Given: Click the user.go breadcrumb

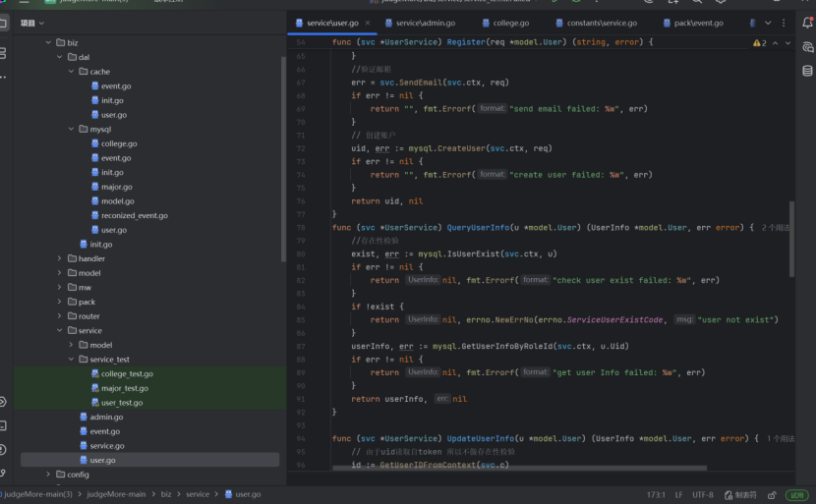Looking at the screenshot, I should point(243,494).
